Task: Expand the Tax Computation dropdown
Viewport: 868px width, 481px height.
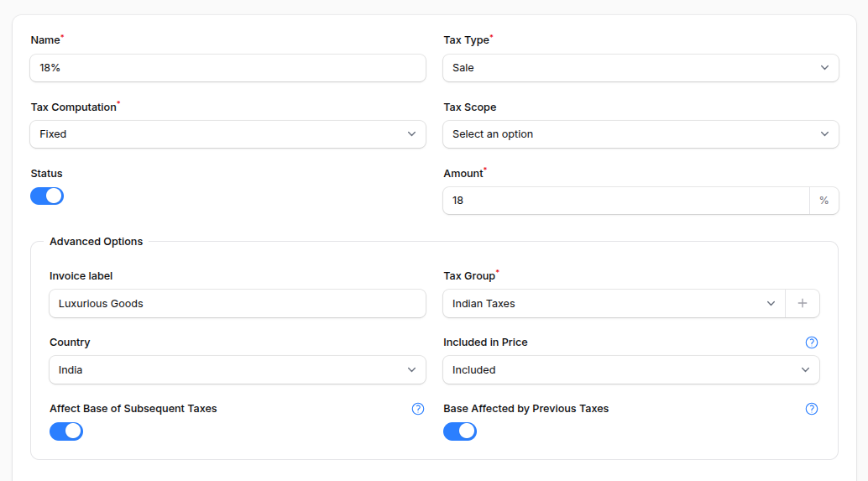Action: tap(227, 134)
